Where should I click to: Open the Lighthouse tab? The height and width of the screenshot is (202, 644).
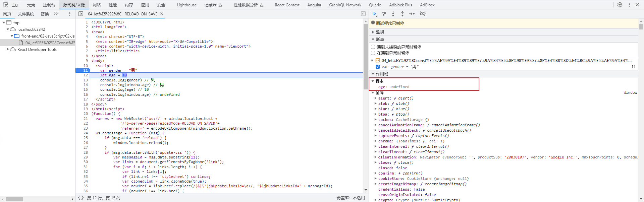click(186, 5)
